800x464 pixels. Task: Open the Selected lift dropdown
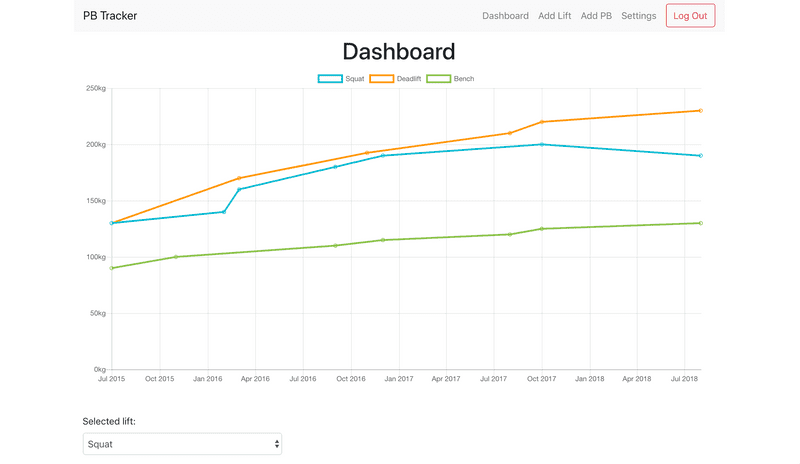(182, 444)
